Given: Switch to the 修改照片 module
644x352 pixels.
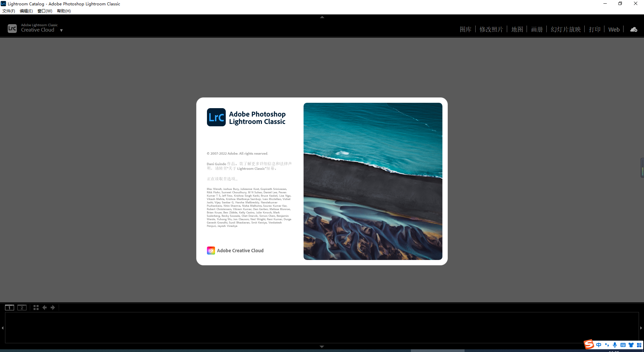Looking at the screenshot, I should pyautogui.click(x=491, y=30).
